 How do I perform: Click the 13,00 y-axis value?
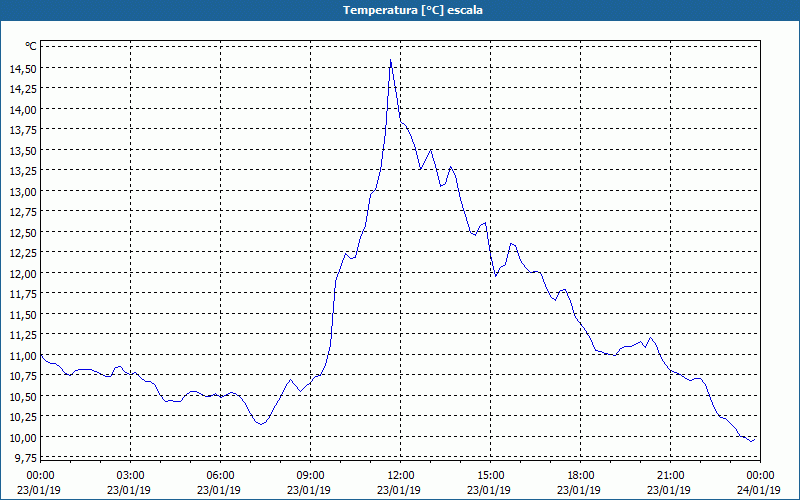click(23, 191)
